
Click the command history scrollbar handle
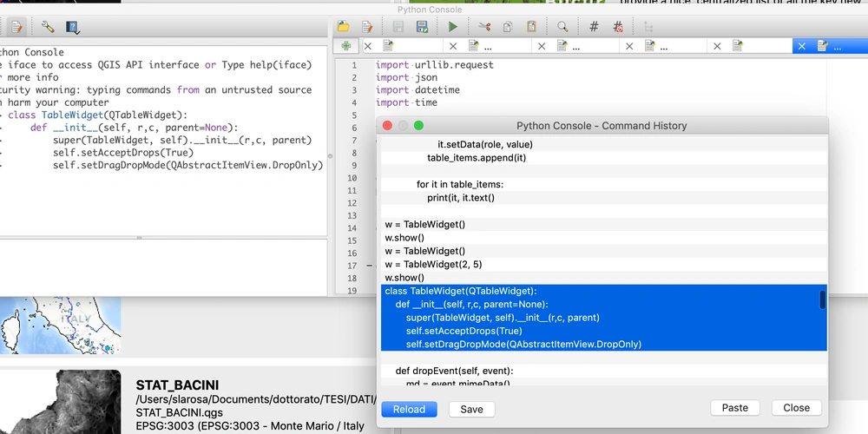823,300
